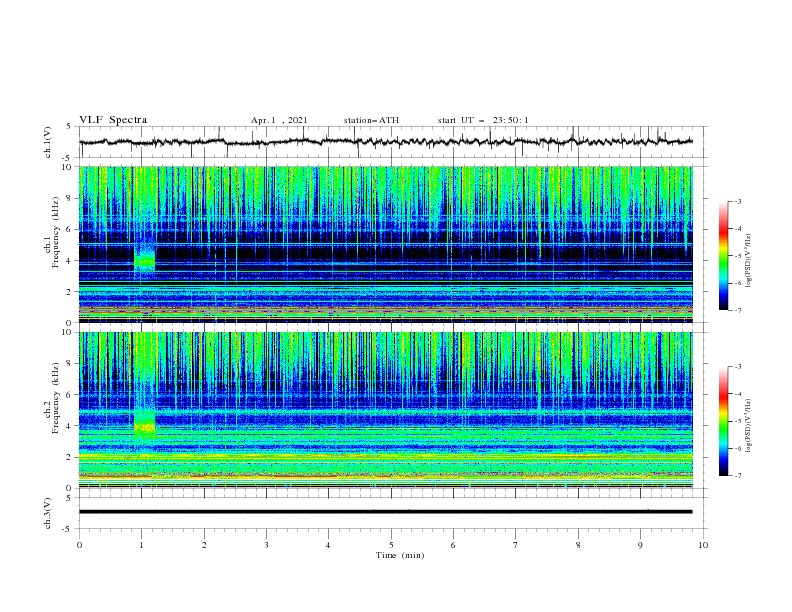
Task: Click the ch.2 Frequency (kHz) axis label
Action: pyautogui.click(x=52, y=398)
